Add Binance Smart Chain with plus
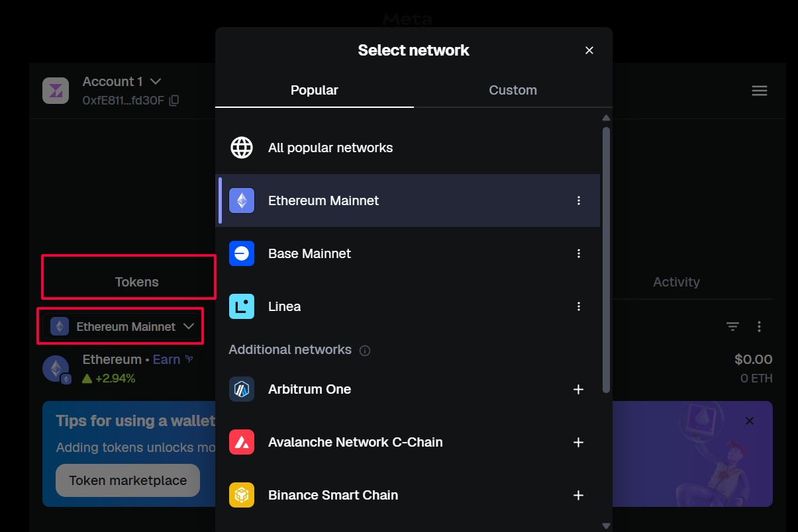798x532 pixels. pos(578,495)
